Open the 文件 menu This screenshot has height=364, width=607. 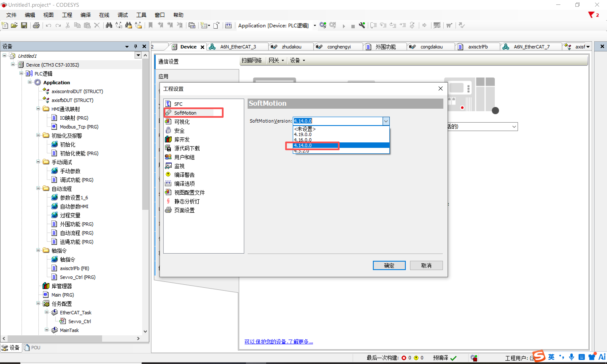[11, 15]
